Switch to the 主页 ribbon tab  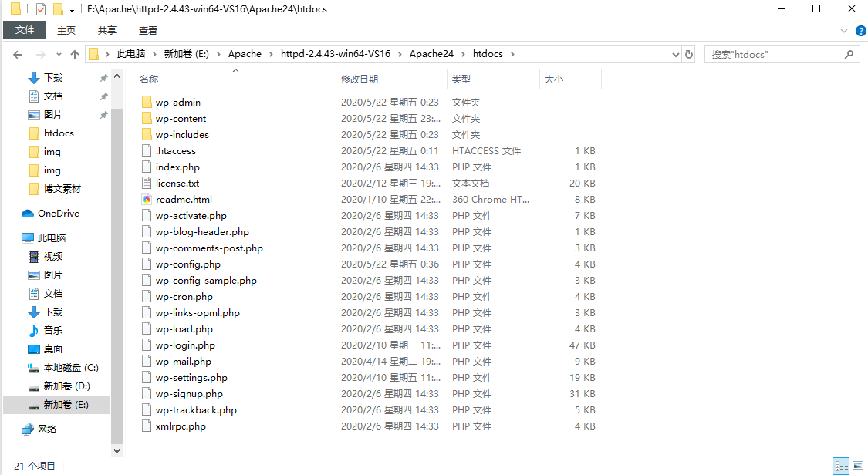[x=66, y=30]
